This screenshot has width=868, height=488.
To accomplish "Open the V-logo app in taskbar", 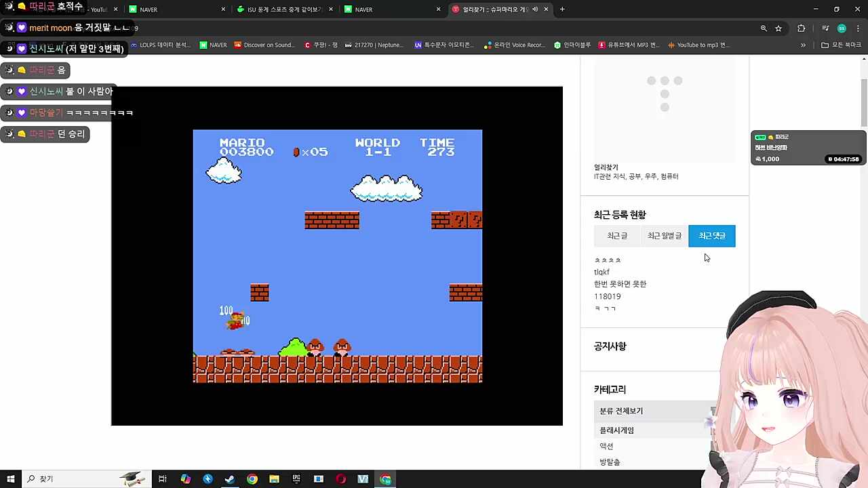I will tap(363, 479).
